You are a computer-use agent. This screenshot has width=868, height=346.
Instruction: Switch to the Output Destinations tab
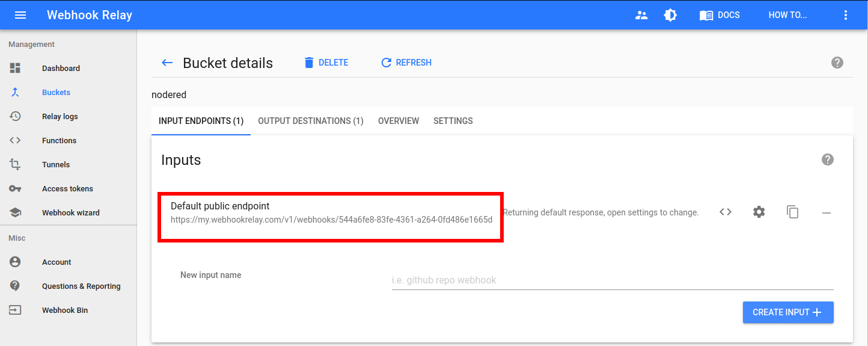pos(311,121)
